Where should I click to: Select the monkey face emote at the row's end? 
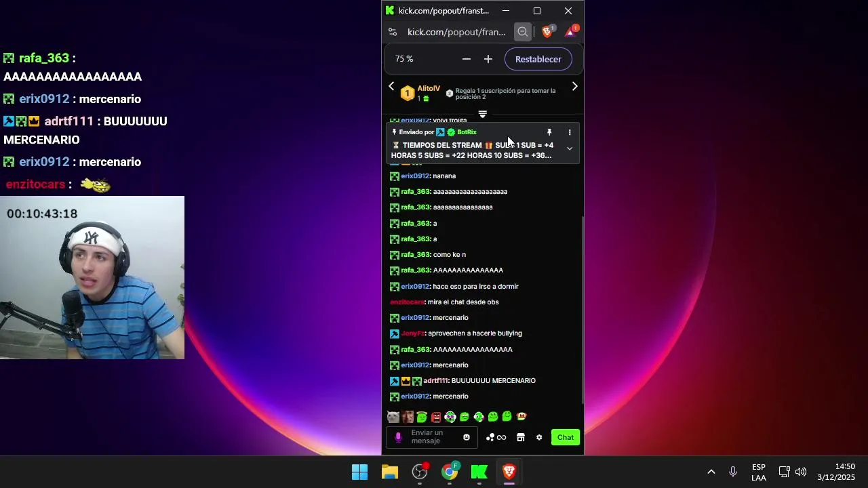[521, 417]
